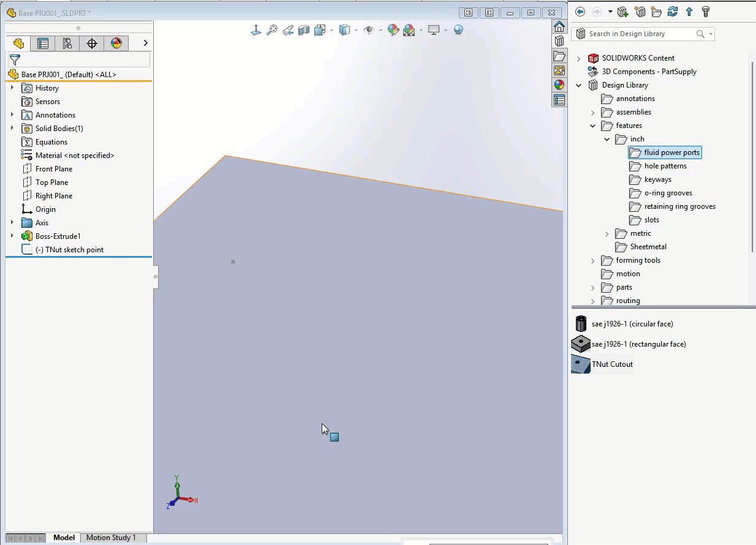Expand the Axis folder node
The image size is (756, 545).
(12, 222)
